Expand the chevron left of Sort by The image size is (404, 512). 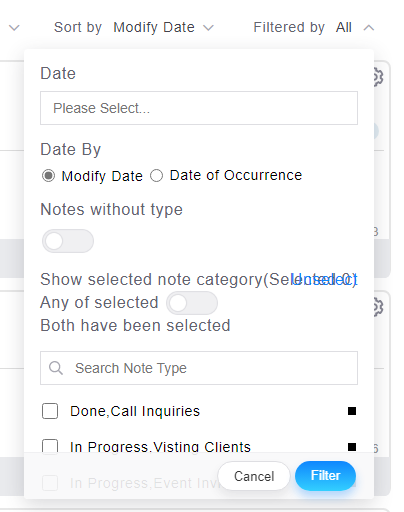14,28
